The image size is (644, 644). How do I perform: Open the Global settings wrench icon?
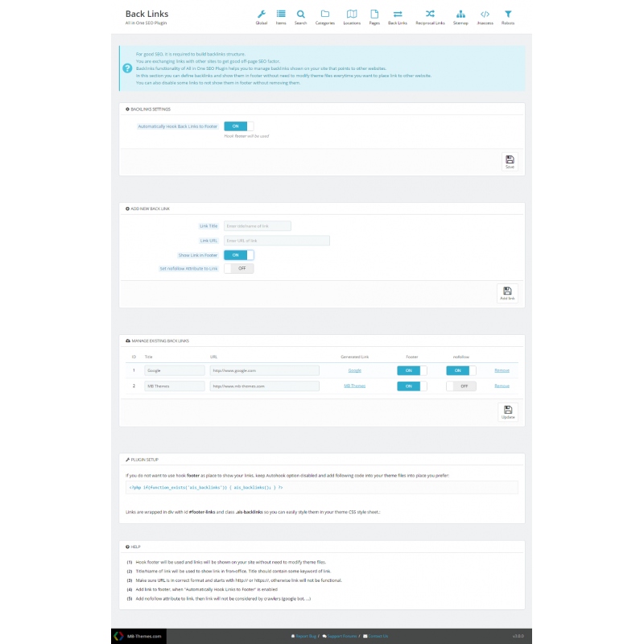(261, 16)
